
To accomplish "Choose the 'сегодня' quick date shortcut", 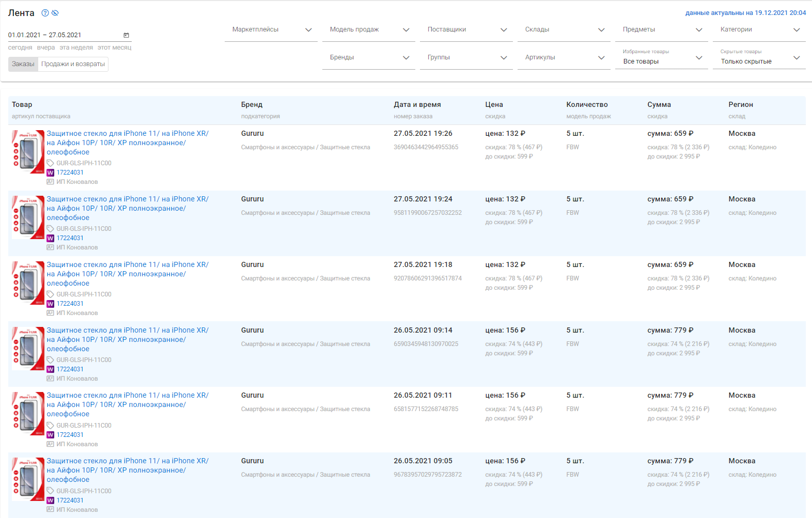I will (x=20, y=48).
